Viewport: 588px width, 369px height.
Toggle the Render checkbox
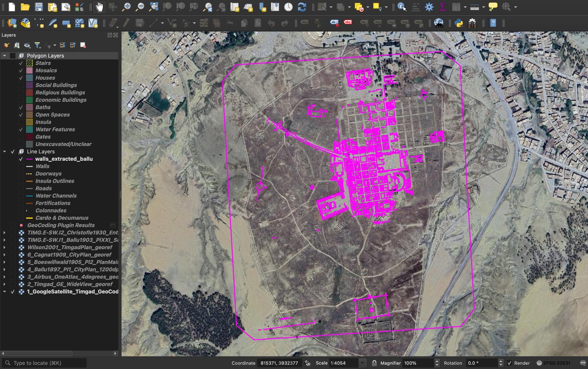[509, 363]
